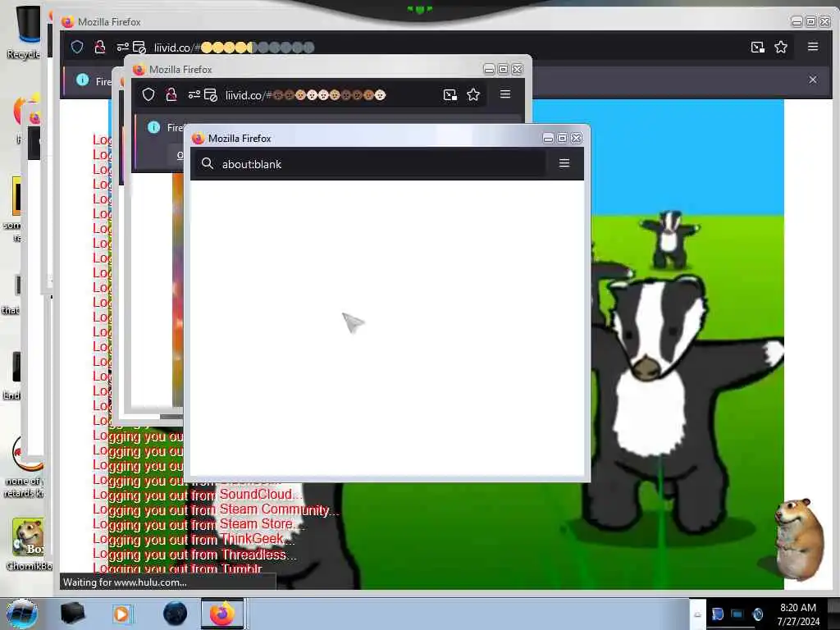840x630 pixels.
Task: Click the liivid.co URL in the back Firefox window
Action: tap(234, 48)
